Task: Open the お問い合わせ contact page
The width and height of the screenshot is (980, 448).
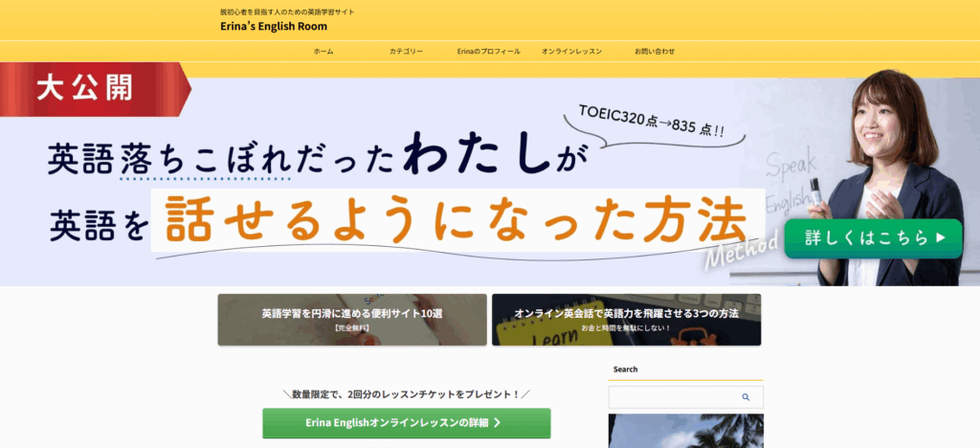Action: click(655, 51)
